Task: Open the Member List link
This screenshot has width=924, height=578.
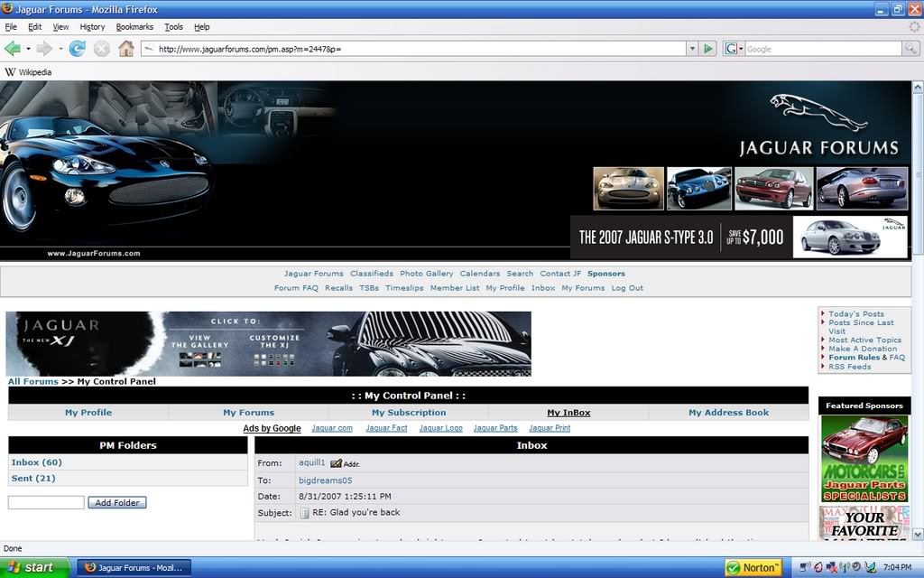Action: point(455,288)
